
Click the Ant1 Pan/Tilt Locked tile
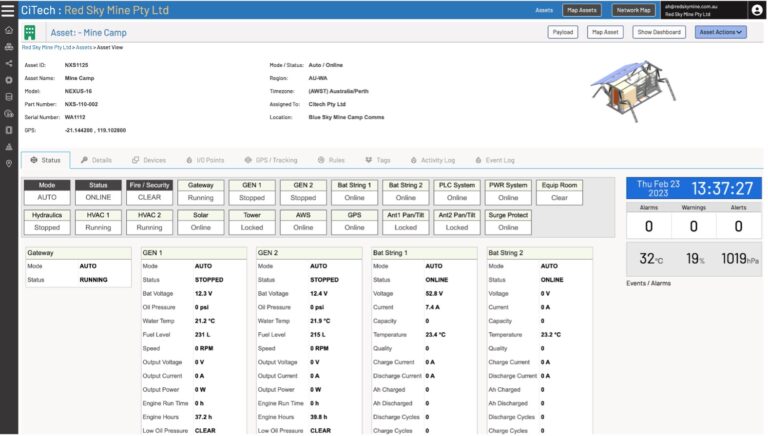406,221
